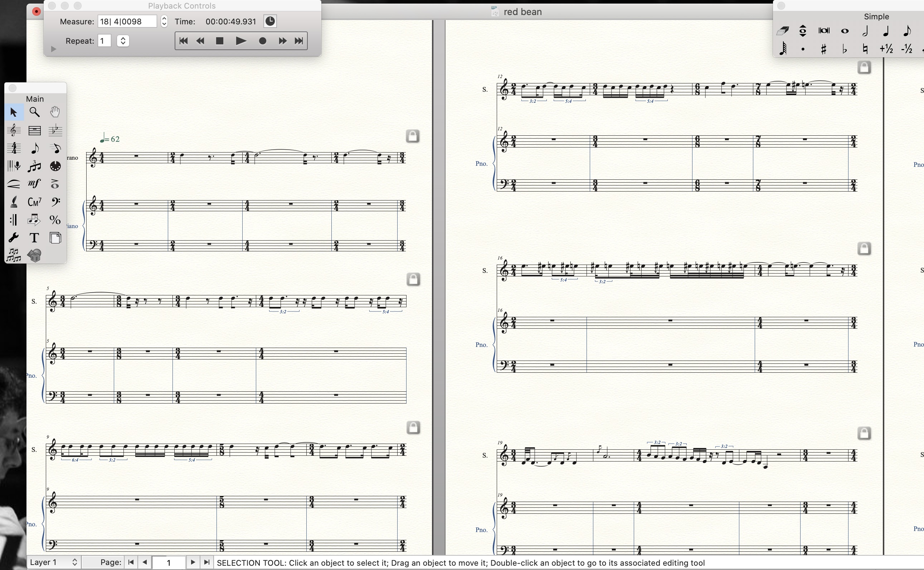Choose the Eraser in the Simple palette

[782, 31]
